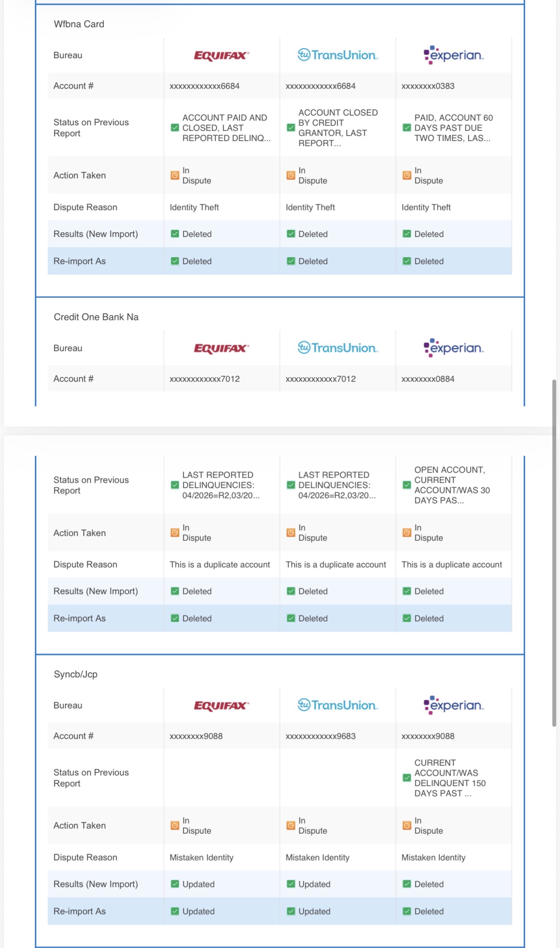Select the Wfbna Card account title
Image resolution: width=560 pixels, height=948 pixels.
(x=79, y=24)
